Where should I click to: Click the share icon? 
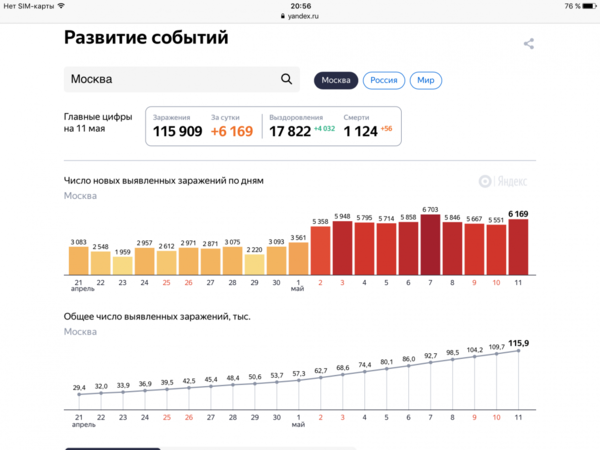[x=529, y=44]
